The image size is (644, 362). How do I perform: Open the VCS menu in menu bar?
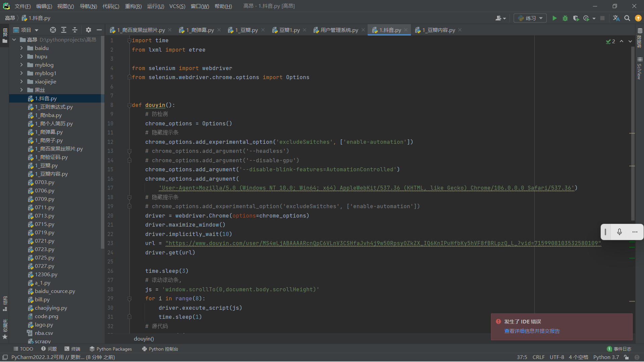[x=176, y=6]
